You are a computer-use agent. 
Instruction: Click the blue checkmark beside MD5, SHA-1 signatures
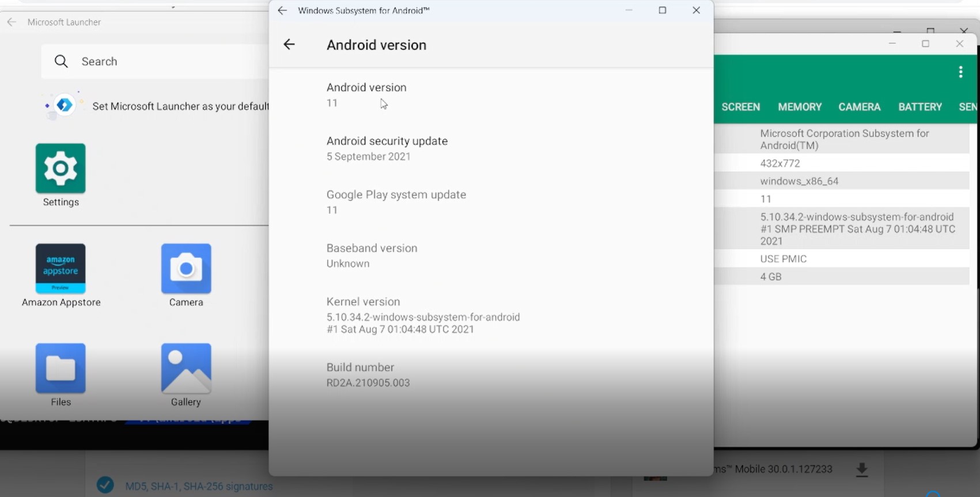coord(105,485)
